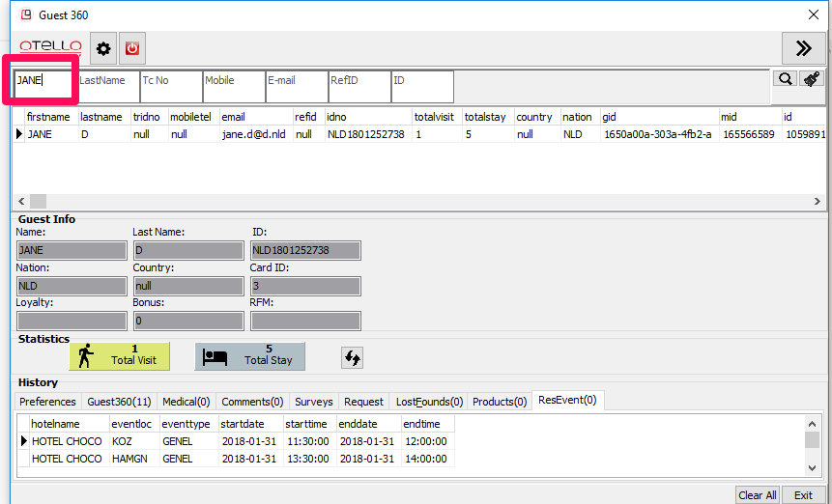Screen dimensions: 832x504
Task: Click the ID search field
Action: coord(422,86)
